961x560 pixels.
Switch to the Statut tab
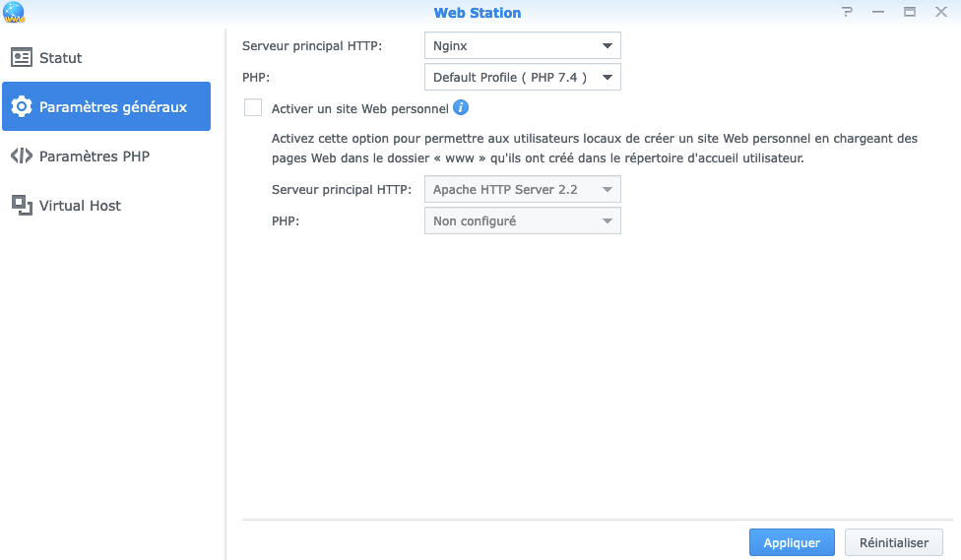pos(61,58)
